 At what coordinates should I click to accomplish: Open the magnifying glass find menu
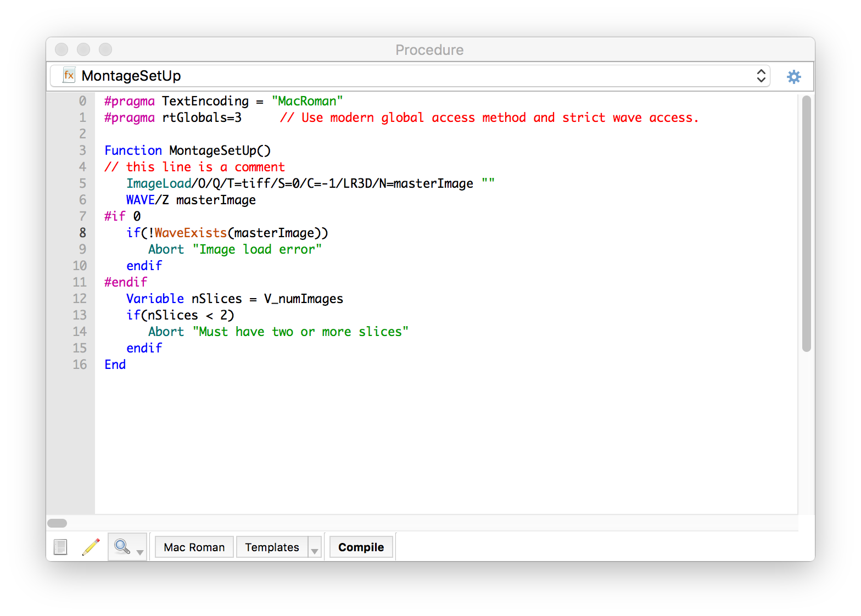point(127,547)
